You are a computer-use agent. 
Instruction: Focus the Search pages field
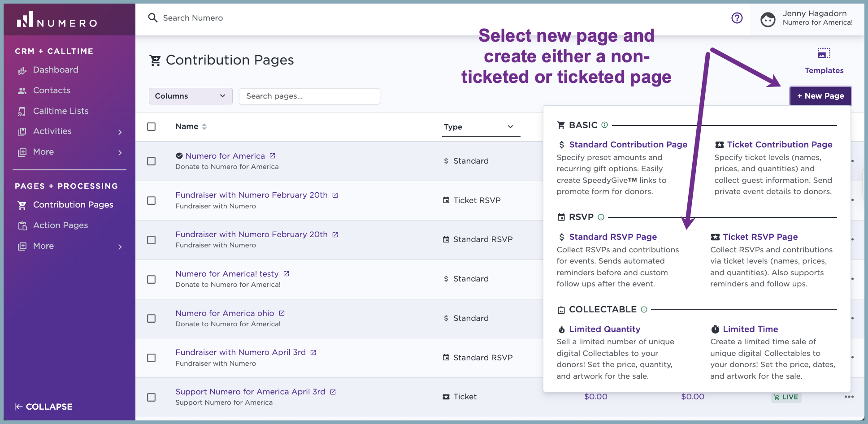(x=309, y=96)
